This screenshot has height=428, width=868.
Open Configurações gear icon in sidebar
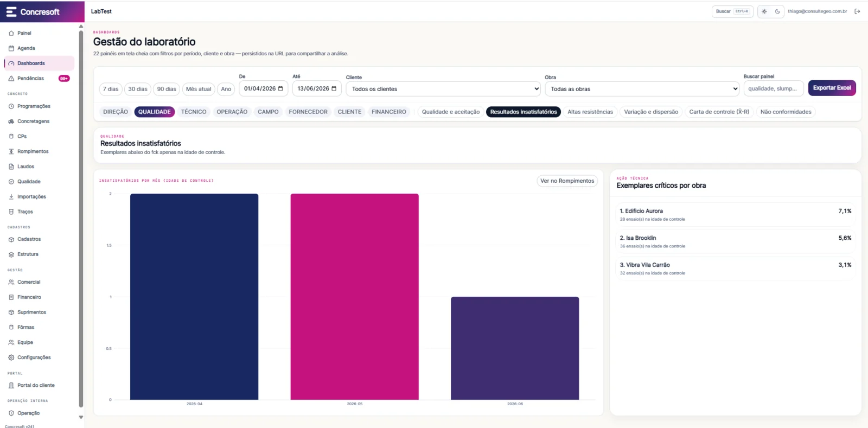tap(11, 357)
